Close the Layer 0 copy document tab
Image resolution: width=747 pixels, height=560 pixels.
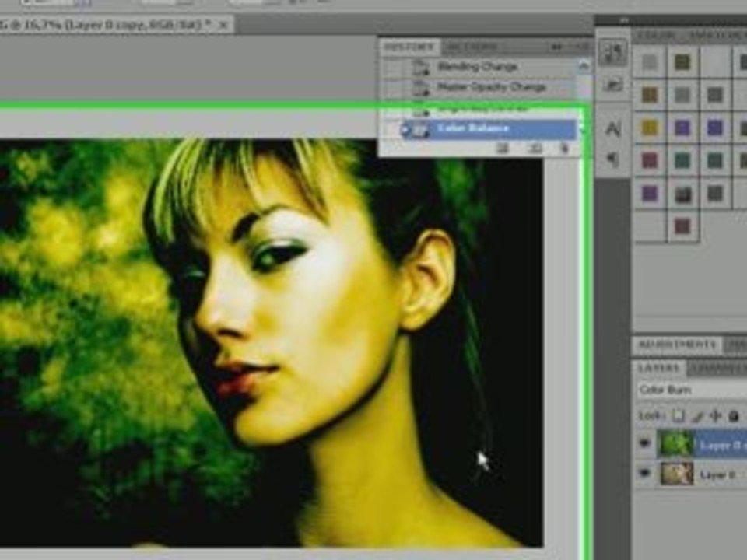[223, 25]
